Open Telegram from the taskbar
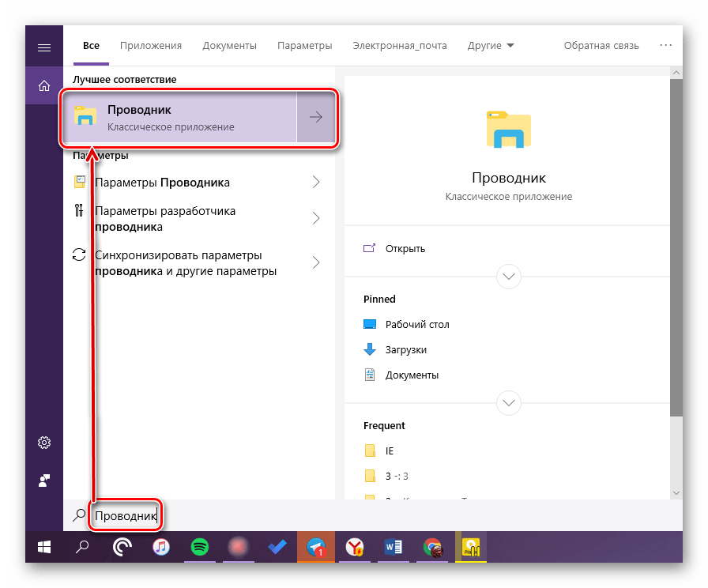 316,546
